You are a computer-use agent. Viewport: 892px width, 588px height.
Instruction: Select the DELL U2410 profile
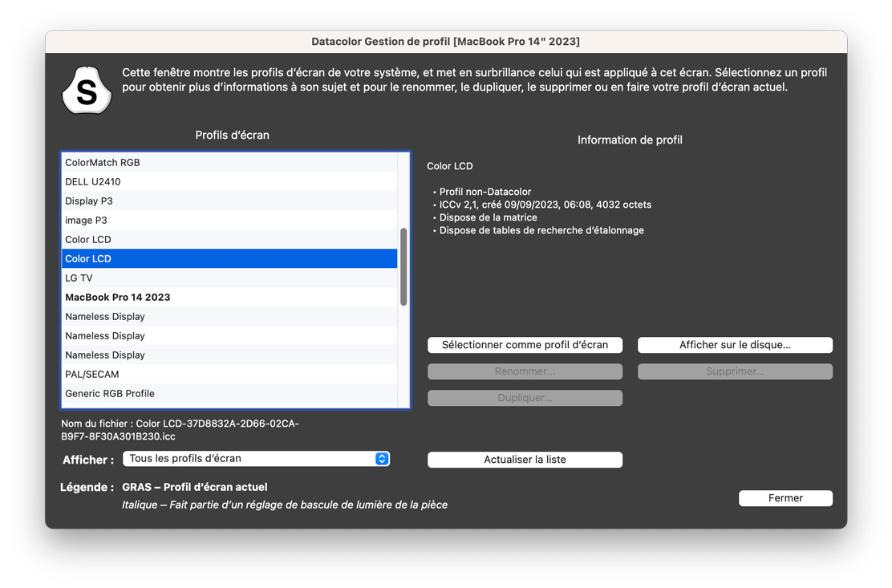[229, 182]
